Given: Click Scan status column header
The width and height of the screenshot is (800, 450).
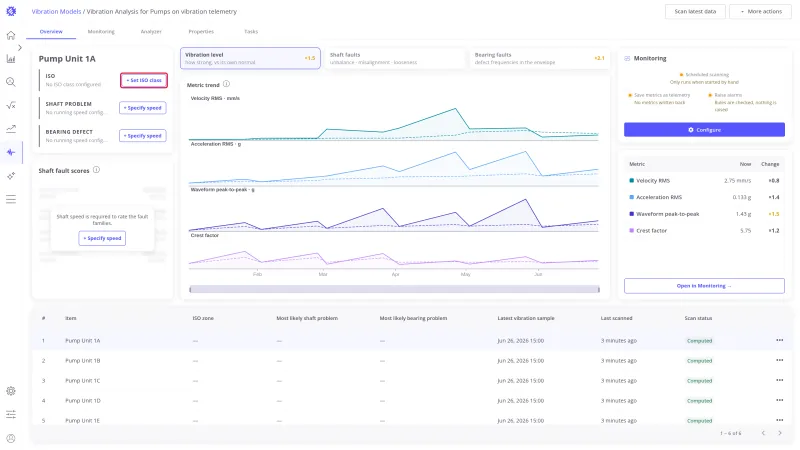Looking at the screenshot, I should [698, 318].
